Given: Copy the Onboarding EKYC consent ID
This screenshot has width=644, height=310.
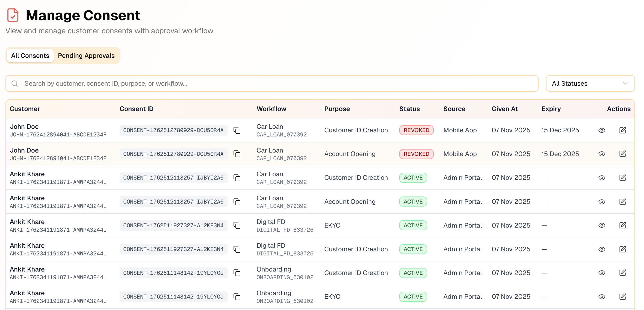Looking at the screenshot, I should [237, 297].
